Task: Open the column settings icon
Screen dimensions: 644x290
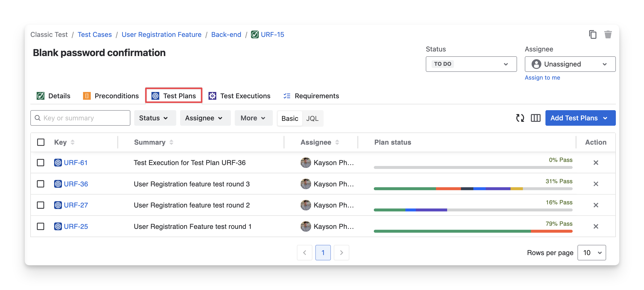Action: [x=535, y=118]
